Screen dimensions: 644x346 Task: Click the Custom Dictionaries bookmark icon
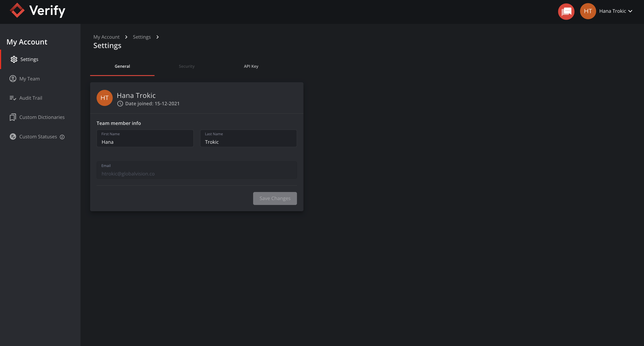point(13,117)
